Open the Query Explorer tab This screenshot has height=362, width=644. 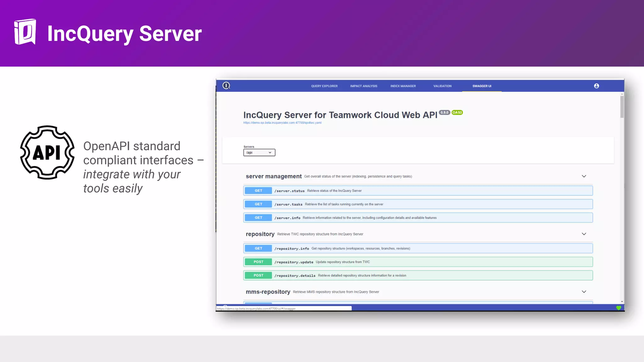point(324,86)
